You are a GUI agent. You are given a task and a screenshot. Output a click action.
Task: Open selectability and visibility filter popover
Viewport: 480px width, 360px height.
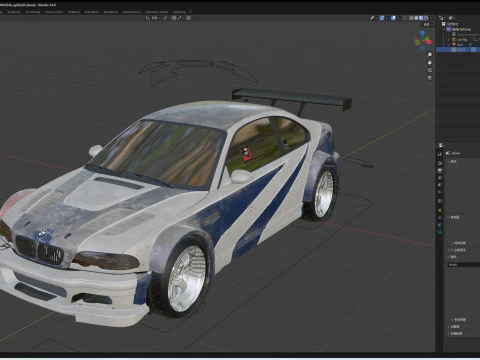pyautogui.click(x=374, y=18)
